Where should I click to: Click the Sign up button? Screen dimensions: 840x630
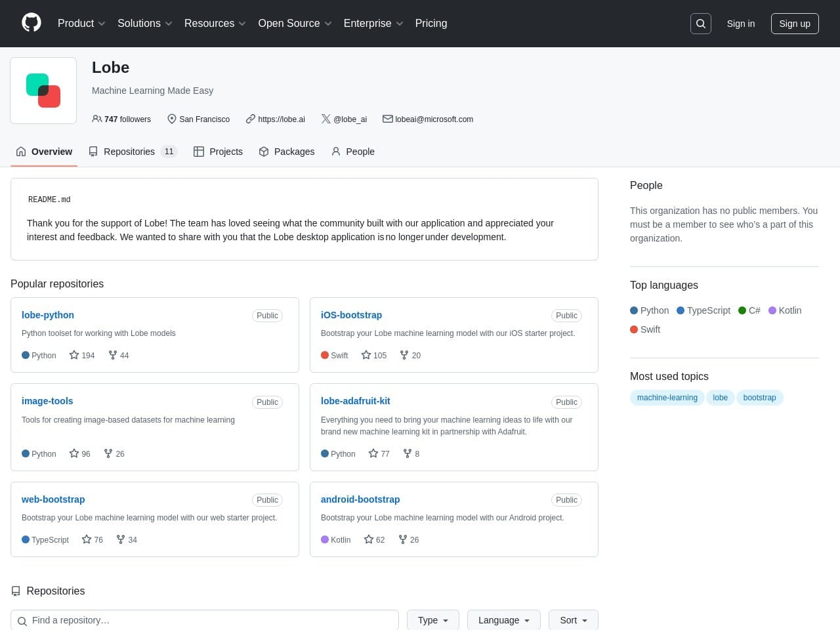(794, 24)
